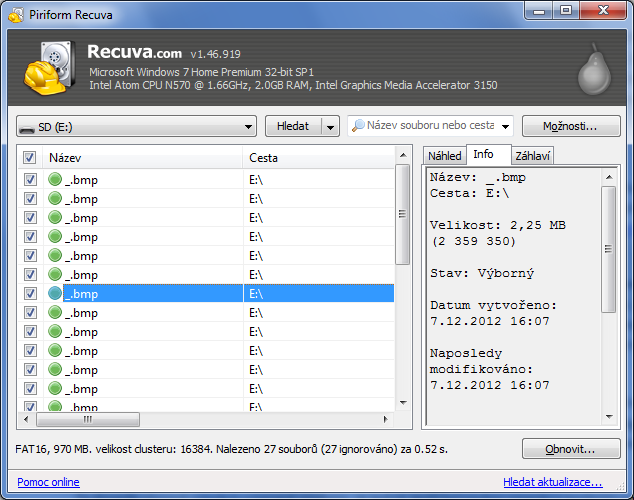The height and width of the screenshot is (500, 634).
Task: Toggle the select-all checkbox in the Název header
Action: [29, 157]
